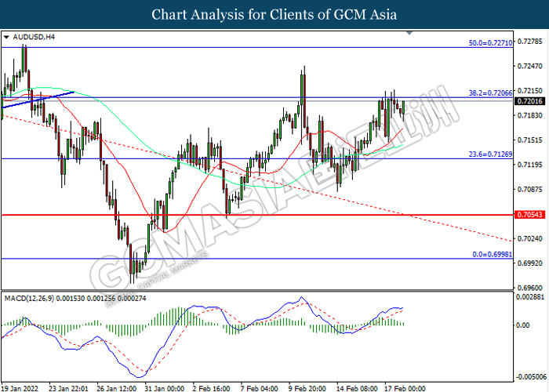Click the 23 Jan 22:01 time label
This screenshot has height=392, width=549.
pos(68,388)
